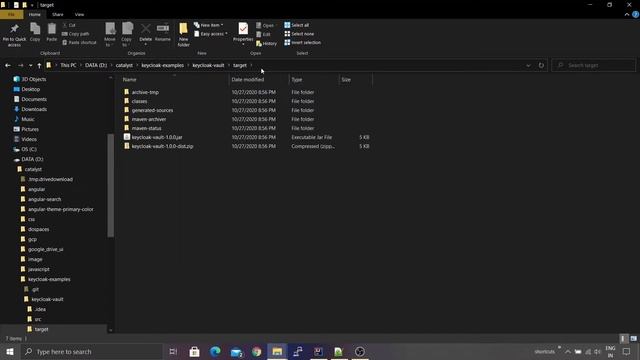Click DATA (D:) in address bar
The image size is (640, 360).
96,65
